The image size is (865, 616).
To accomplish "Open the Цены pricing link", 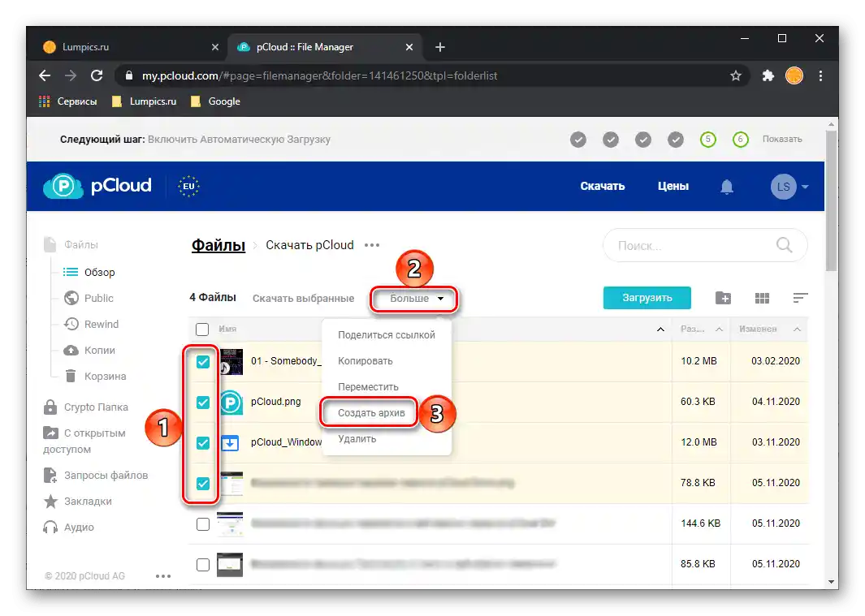I will click(673, 187).
